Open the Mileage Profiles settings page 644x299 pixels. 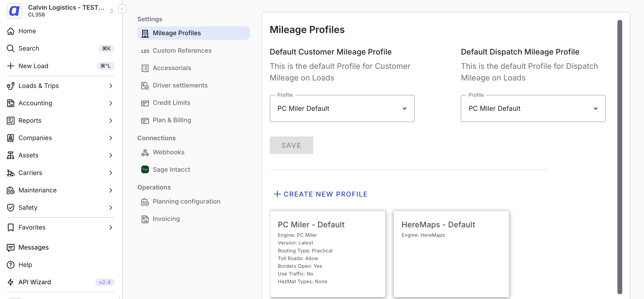point(193,33)
